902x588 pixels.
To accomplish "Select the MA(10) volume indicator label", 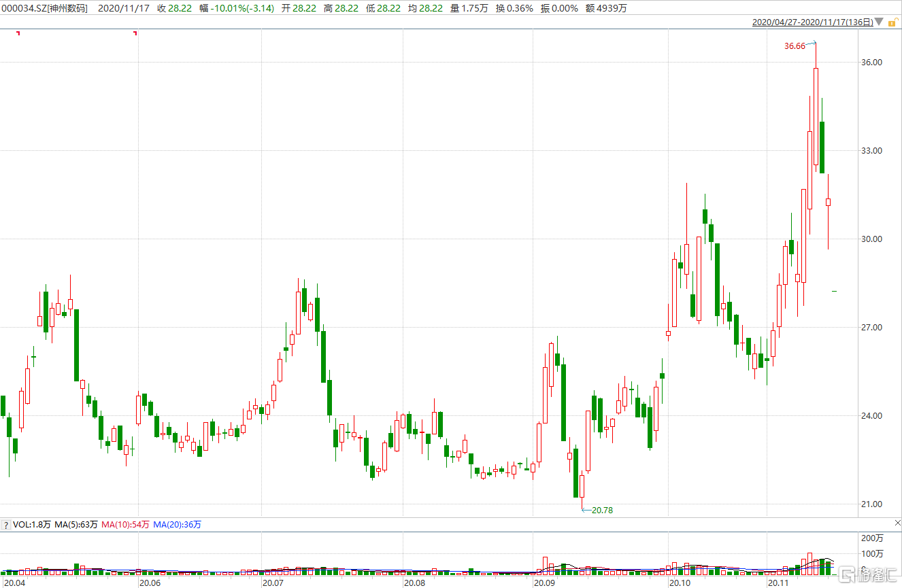I will (126, 525).
